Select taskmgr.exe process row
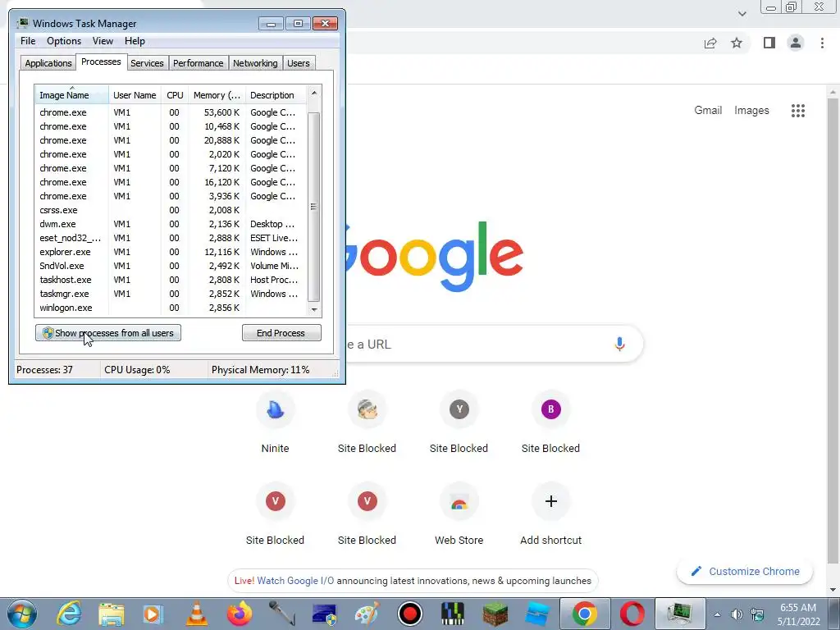This screenshot has width=840, height=630. coord(171,294)
